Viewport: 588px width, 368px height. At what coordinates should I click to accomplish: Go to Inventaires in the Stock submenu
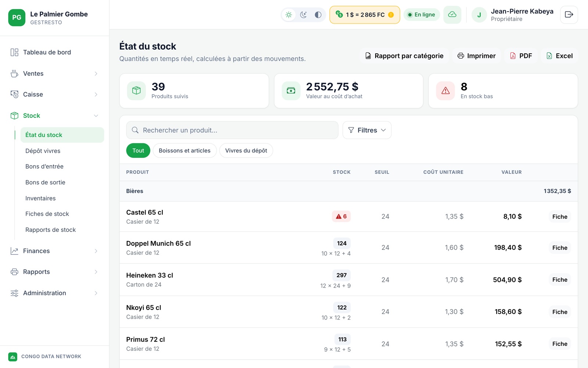40,198
